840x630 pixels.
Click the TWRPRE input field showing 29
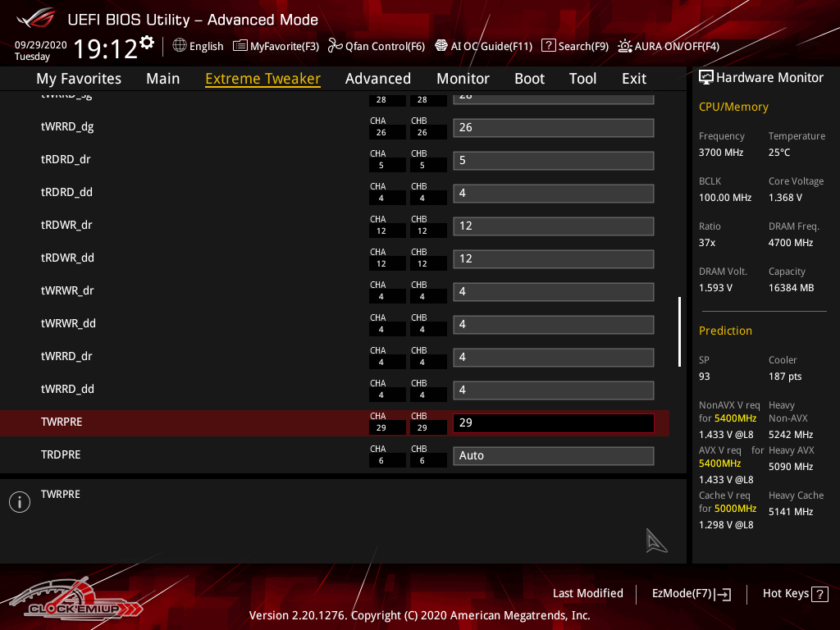point(553,422)
